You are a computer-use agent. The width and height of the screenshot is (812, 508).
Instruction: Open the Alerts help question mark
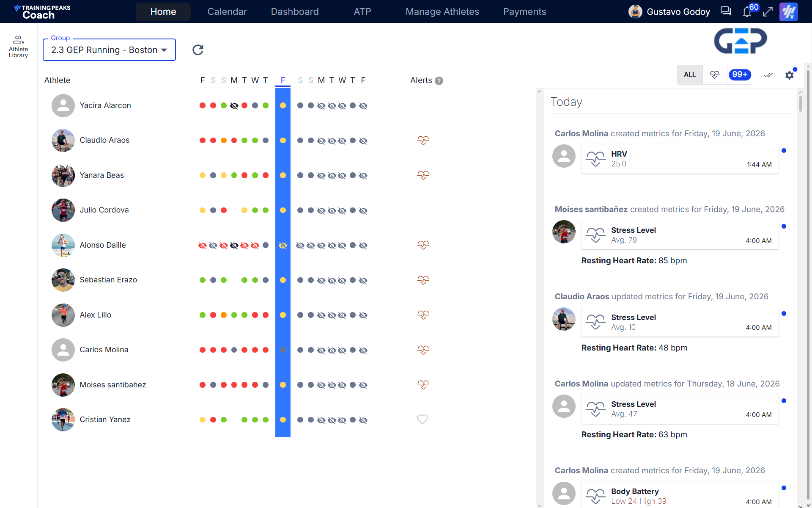pyautogui.click(x=439, y=80)
